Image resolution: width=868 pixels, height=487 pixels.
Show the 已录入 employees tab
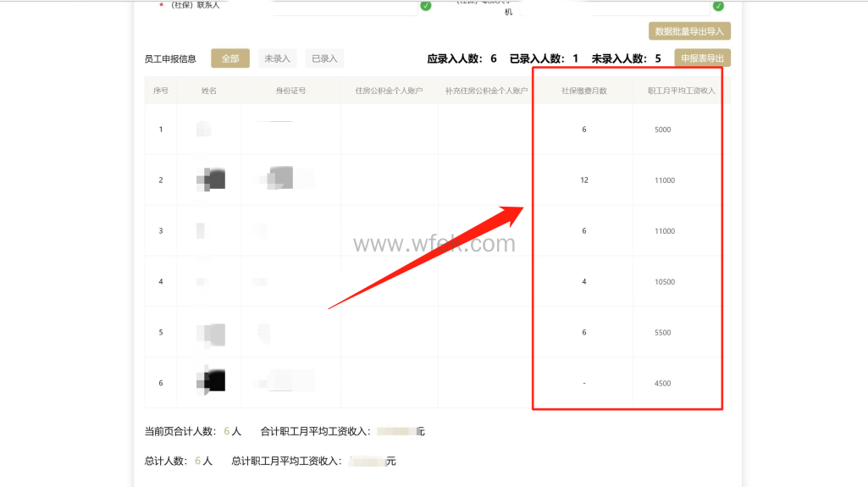click(x=324, y=58)
